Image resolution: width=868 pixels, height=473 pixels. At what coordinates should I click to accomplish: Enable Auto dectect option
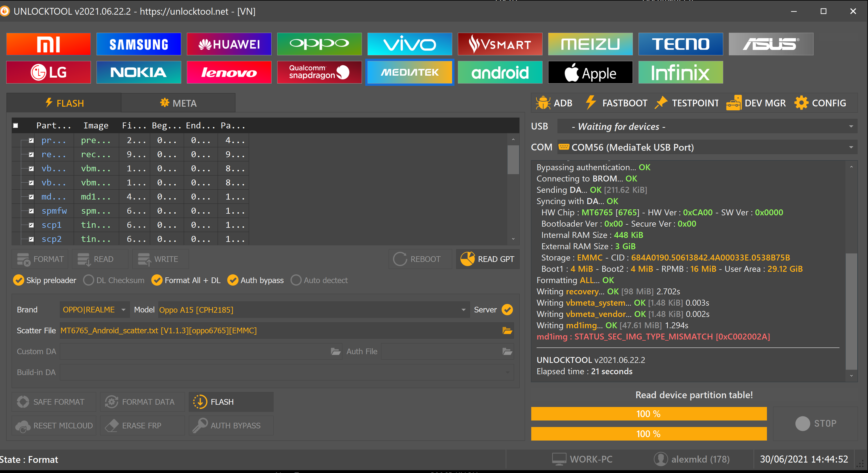319,280
